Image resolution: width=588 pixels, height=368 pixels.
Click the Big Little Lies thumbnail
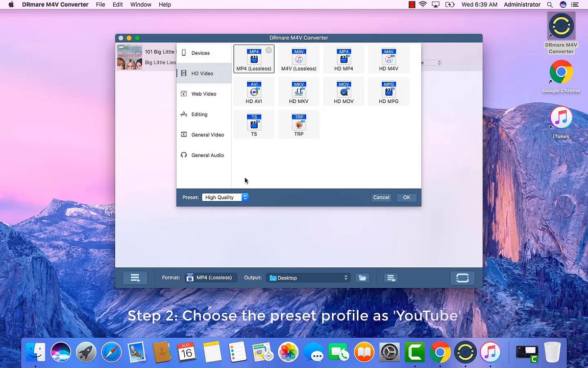[129, 57]
